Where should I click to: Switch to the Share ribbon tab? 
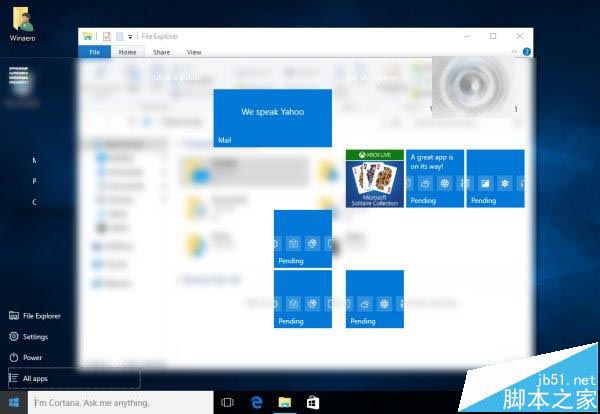[x=161, y=52]
